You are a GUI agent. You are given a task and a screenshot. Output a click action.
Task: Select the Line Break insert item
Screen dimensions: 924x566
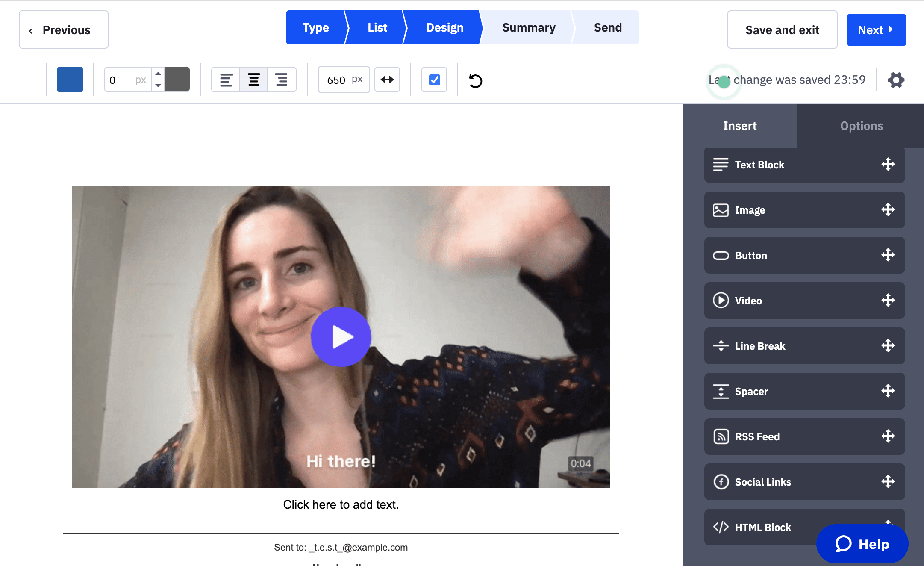coord(804,346)
